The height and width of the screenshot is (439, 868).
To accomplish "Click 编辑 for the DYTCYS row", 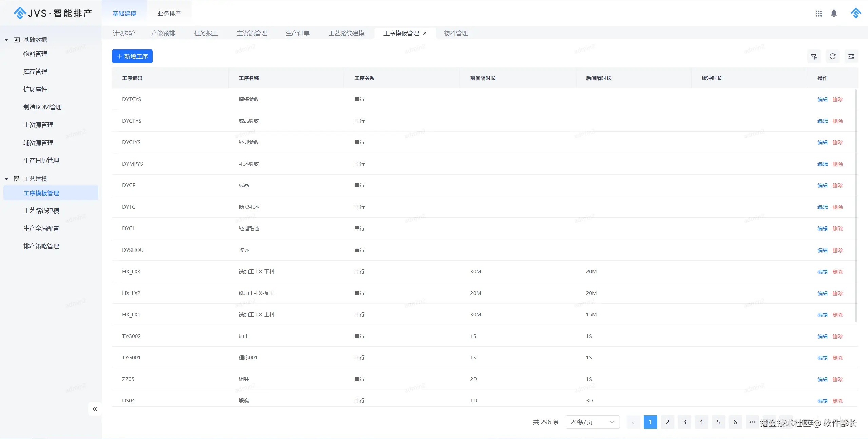I will tap(822, 99).
